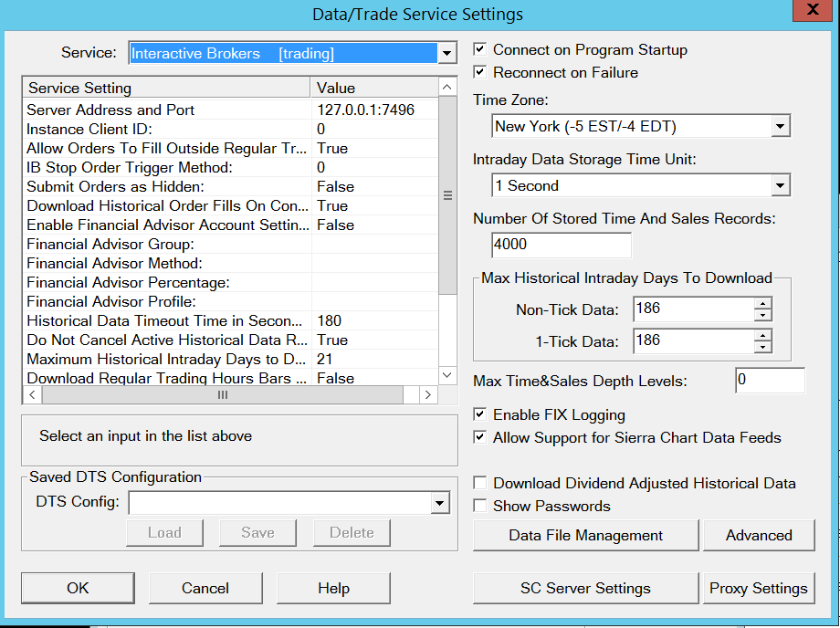Image resolution: width=840 pixels, height=628 pixels.
Task: Open Help for this dialog
Action: 333,588
